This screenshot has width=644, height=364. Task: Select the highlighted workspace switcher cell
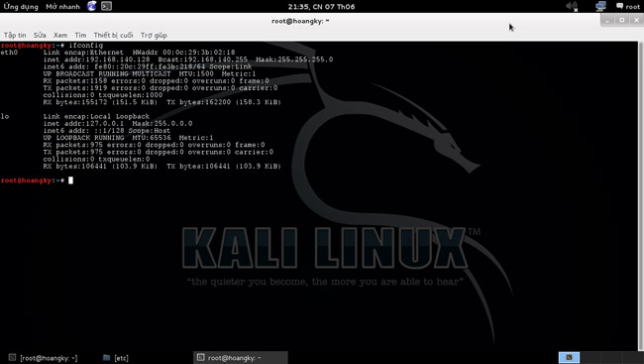[569, 357]
